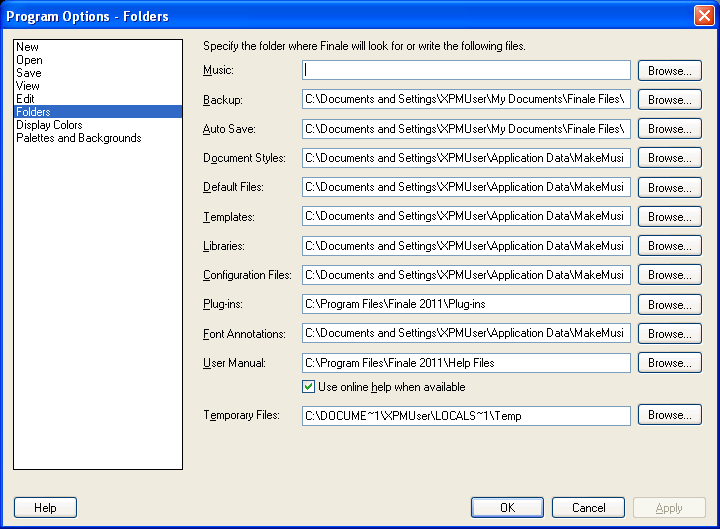
Task: Close the Program Options window
Action: tap(703, 16)
